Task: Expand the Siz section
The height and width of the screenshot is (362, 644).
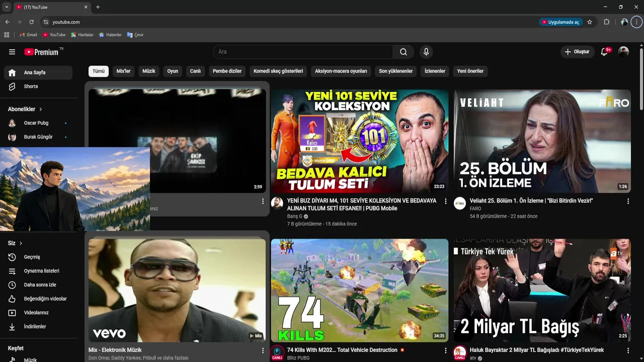Action: [x=15, y=243]
